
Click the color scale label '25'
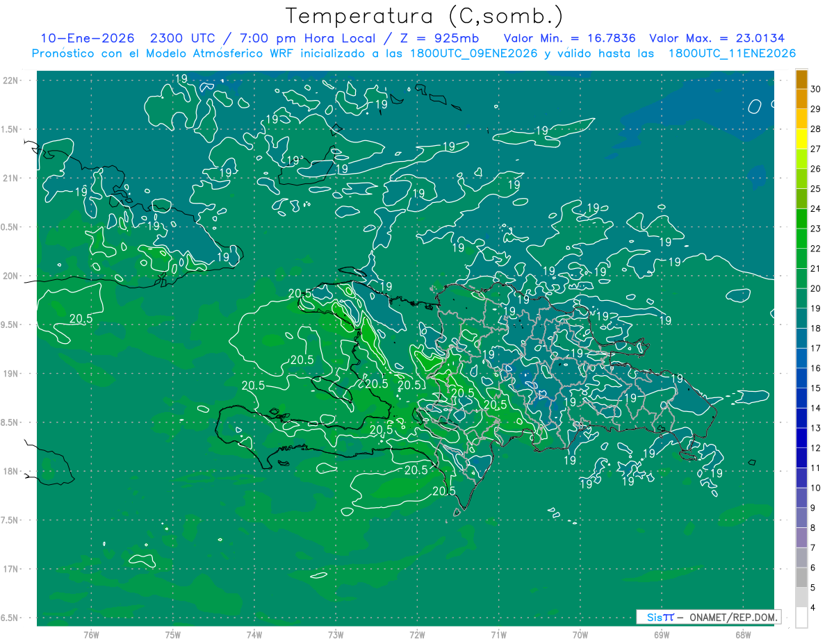[816, 189]
